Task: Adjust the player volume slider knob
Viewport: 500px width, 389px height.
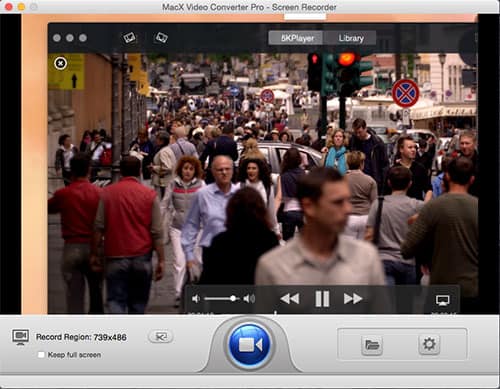Action: point(233,298)
